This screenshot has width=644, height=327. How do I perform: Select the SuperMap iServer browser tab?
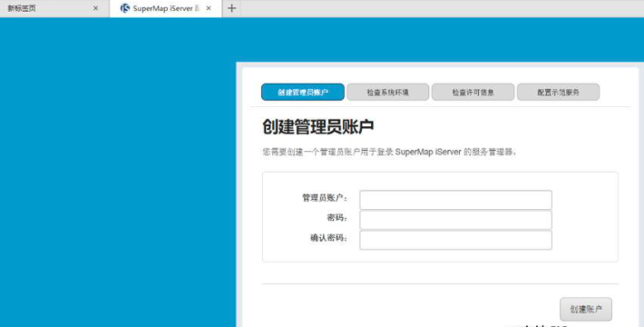[165, 9]
